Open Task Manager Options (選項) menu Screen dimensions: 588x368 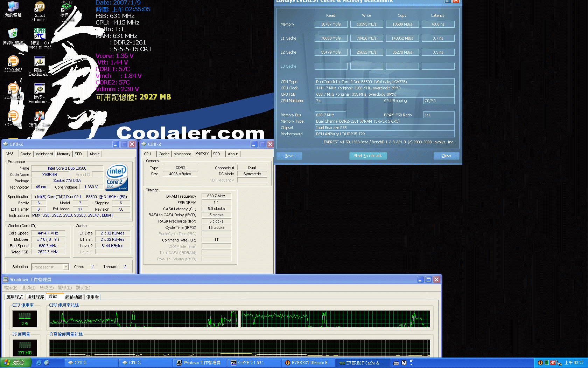[28, 288]
